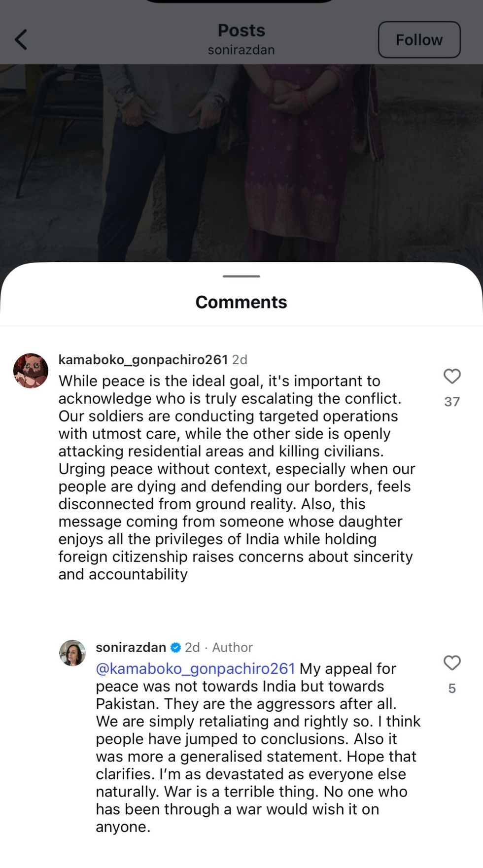
Task: Like kamaboko_gonpachiro261's comment with the heart
Action: [x=452, y=377]
